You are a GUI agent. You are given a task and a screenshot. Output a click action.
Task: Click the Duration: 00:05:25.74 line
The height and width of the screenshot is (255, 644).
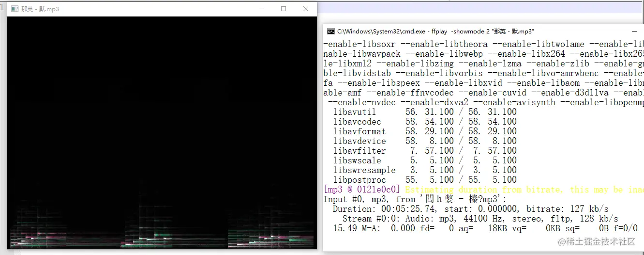point(471,209)
